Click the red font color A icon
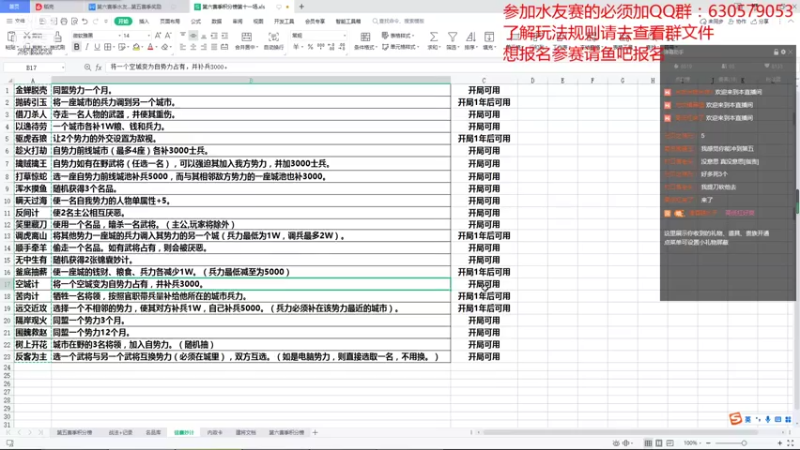 tap(150, 47)
